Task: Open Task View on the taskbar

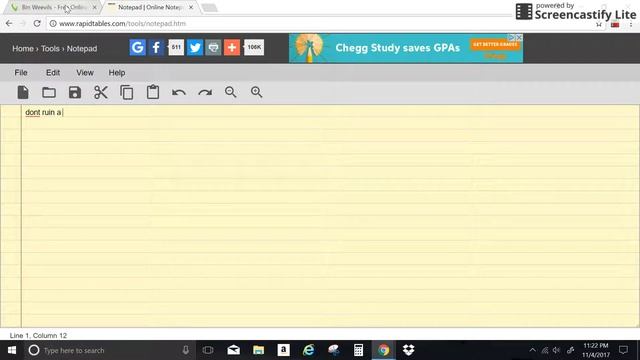Action: pyautogui.click(x=208, y=350)
